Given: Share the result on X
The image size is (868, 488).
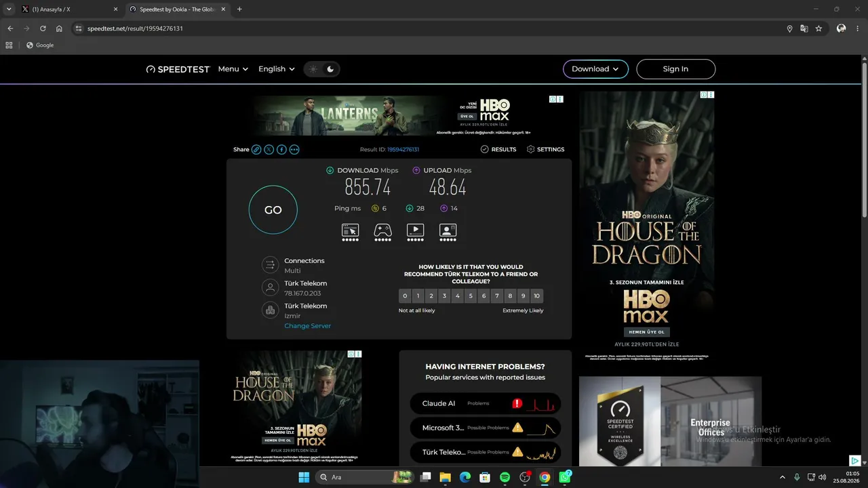Looking at the screenshot, I should [269, 150].
